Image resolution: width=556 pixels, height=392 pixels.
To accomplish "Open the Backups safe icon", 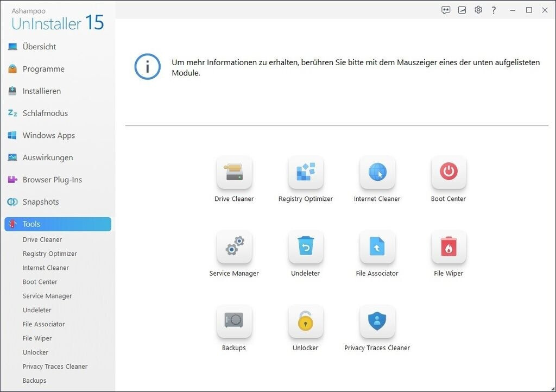I will point(234,321).
